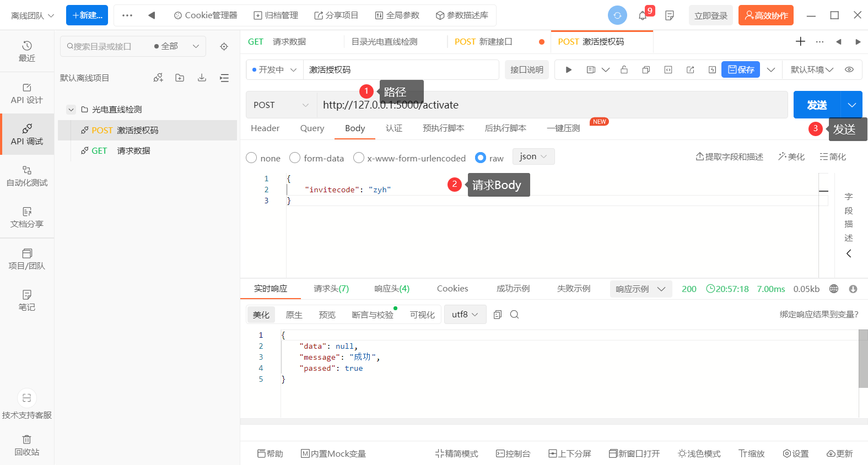This screenshot has width=868, height=465.
Task: Select the none body type radio
Action: pyautogui.click(x=251, y=158)
